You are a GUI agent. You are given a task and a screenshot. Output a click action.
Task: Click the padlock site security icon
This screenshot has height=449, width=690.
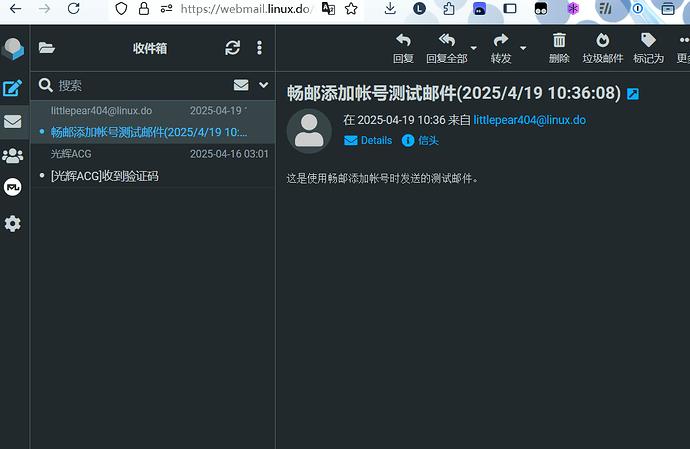tap(143, 9)
